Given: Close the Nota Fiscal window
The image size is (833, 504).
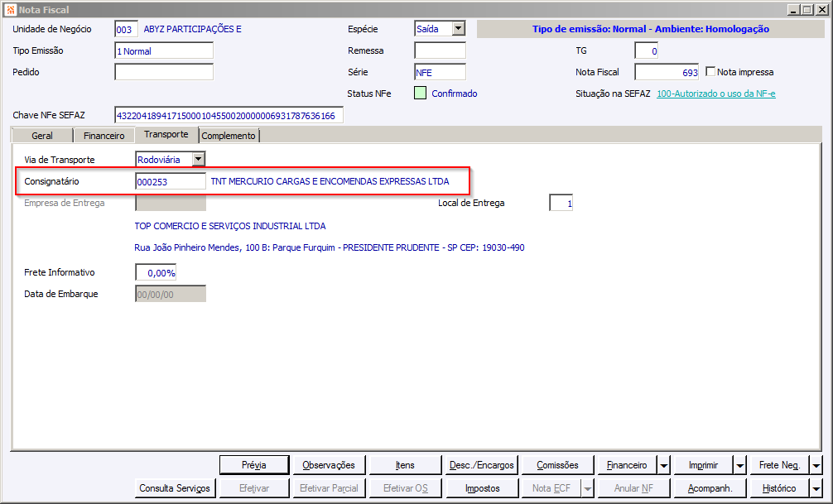Looking at the screenshot, I should point(821,10).
